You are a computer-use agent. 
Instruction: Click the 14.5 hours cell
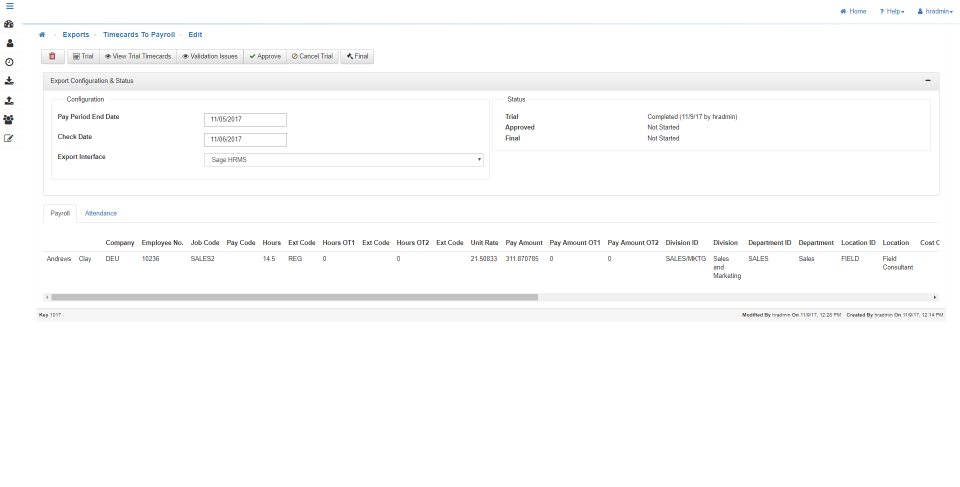click(x=269, y=259)
